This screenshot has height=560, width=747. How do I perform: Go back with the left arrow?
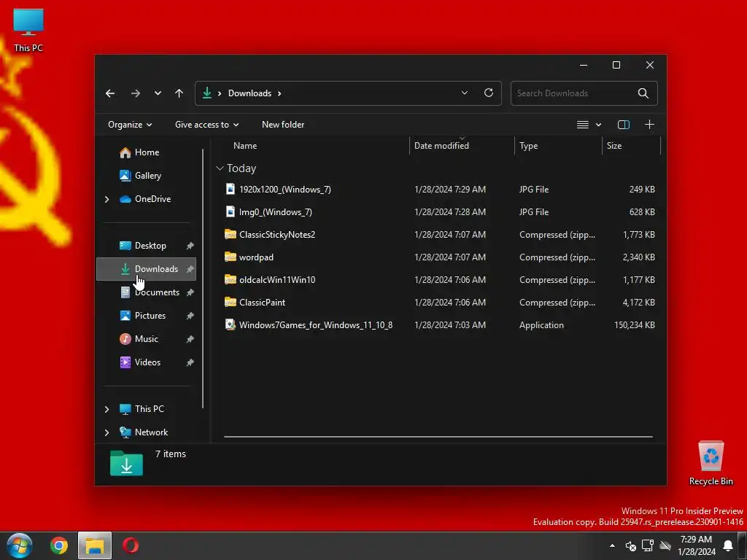pos(110,93)
